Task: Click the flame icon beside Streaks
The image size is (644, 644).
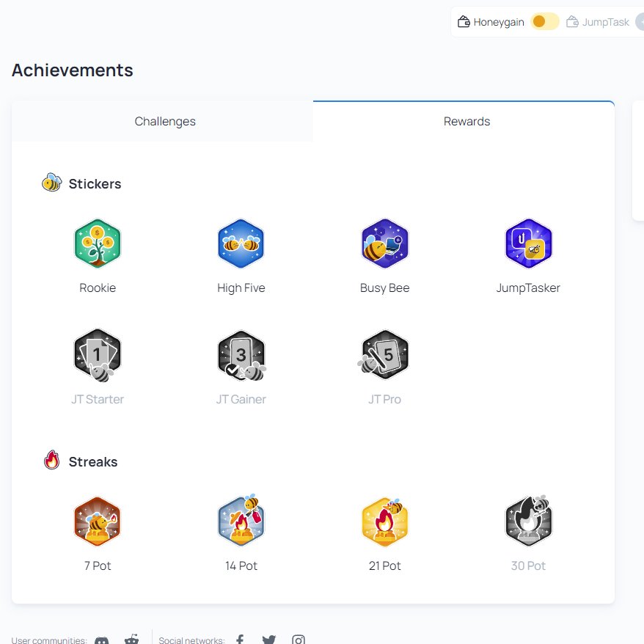Action: (x=52, y=460)
